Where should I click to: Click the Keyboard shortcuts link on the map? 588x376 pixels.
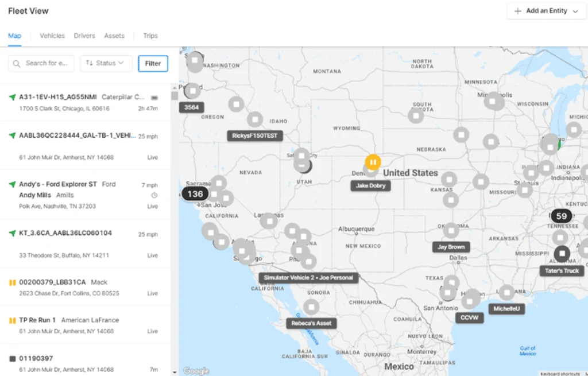point(561,374)
